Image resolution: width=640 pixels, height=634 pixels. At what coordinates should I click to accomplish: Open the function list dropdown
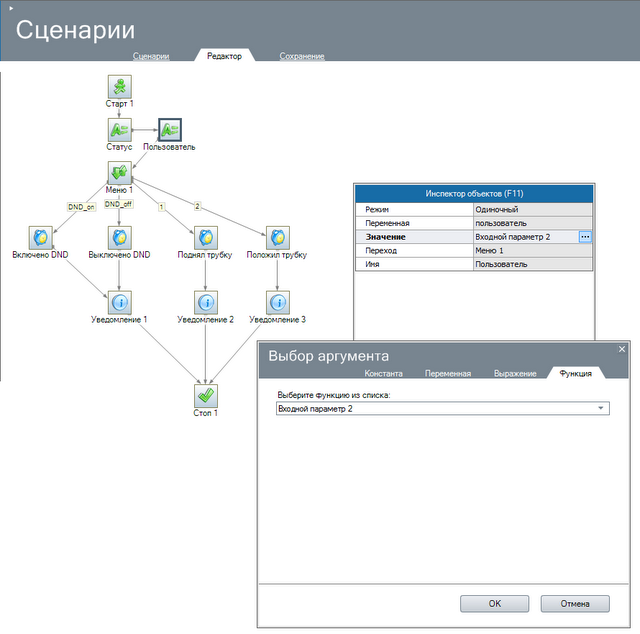[x=600, y=409]
